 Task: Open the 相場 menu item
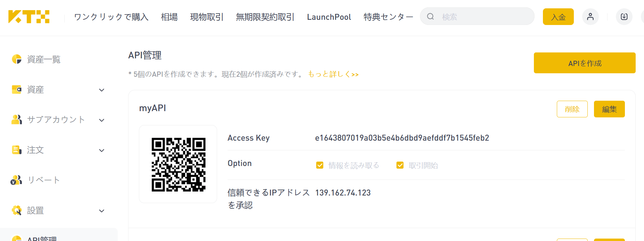[x=169, y=17]
